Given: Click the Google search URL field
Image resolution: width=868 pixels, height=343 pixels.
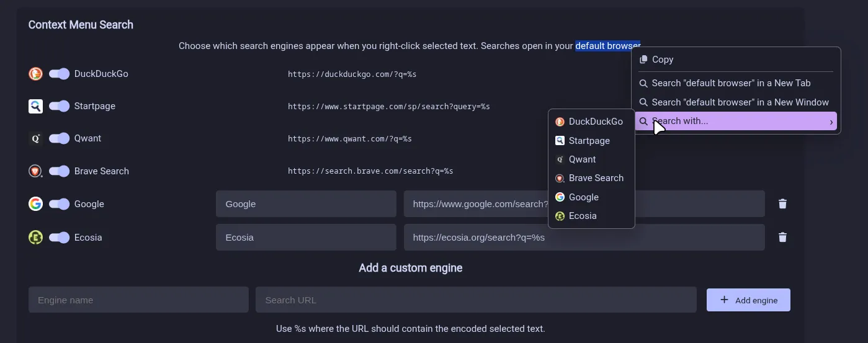Looking at the screenshot, I should click(584, 204).
